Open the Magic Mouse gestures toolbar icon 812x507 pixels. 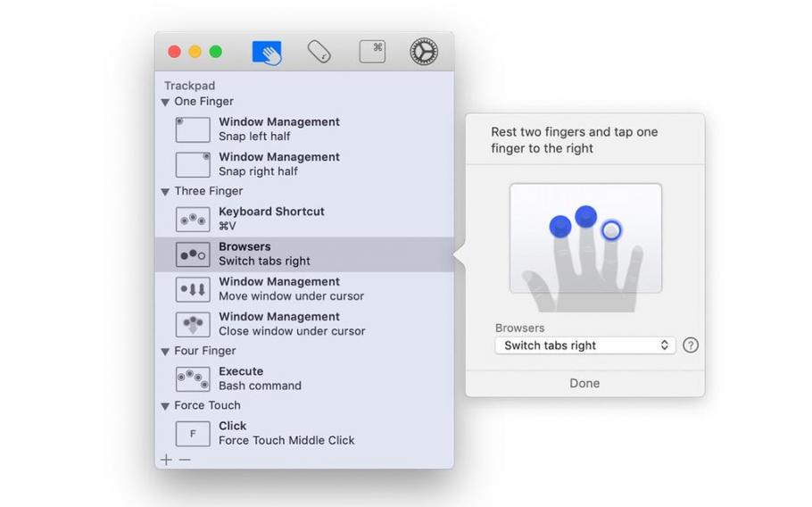click(x=319, y=52)
